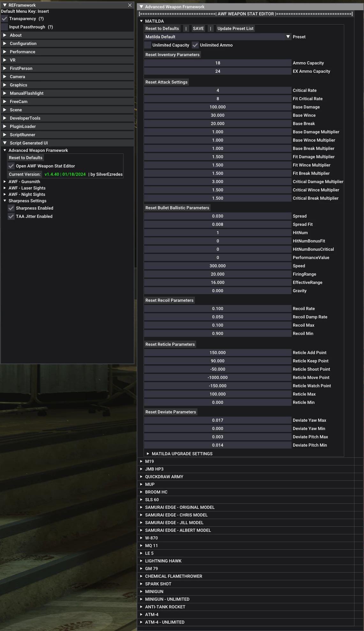
Task: Open the Matilda Default preset dropdown
Action: tap(218, 37)
